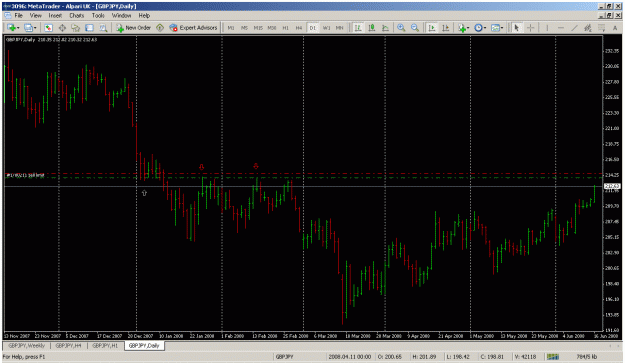Click the 784/5 kb traffic indicator
625x363 pixels.
(x=586, y=357)
